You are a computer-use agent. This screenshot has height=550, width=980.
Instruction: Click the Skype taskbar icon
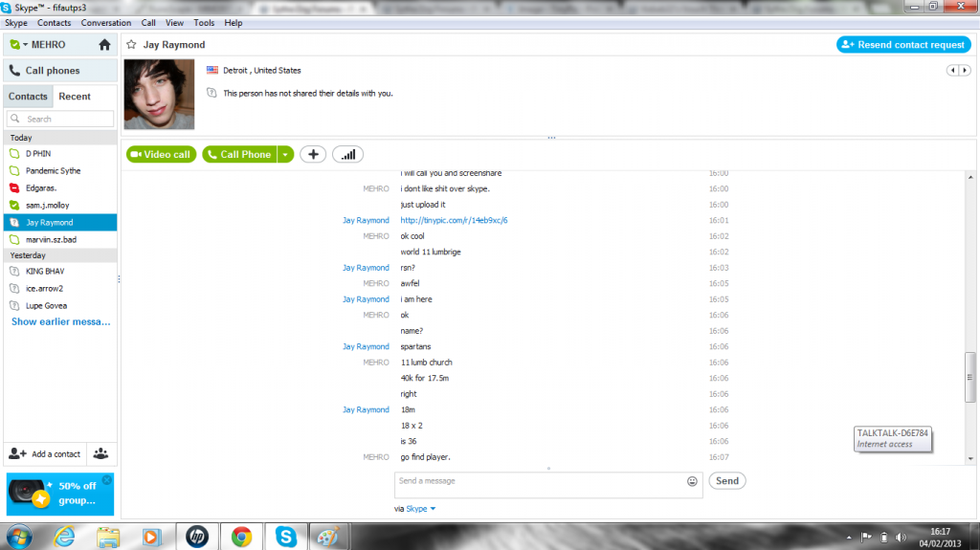[285, 537]
